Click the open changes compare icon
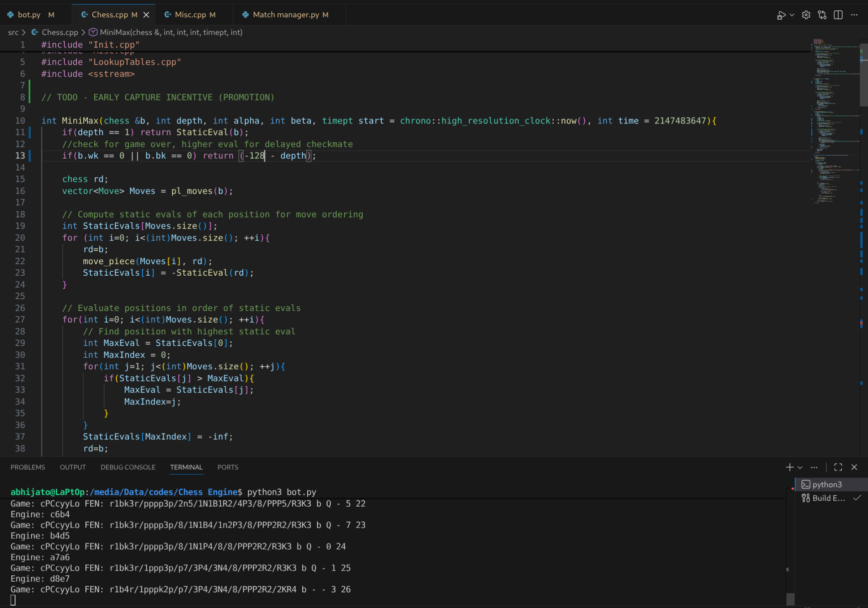This screenshot has height=608, width=868. point(822,15)
